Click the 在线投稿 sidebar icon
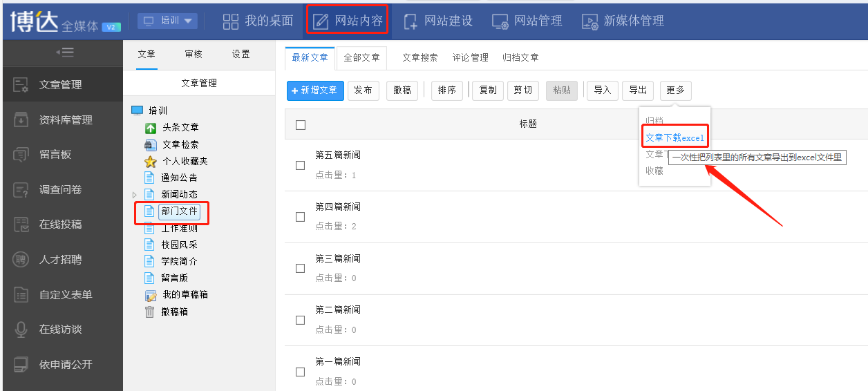This screenshot has height=391, width=868. point(21,225)
